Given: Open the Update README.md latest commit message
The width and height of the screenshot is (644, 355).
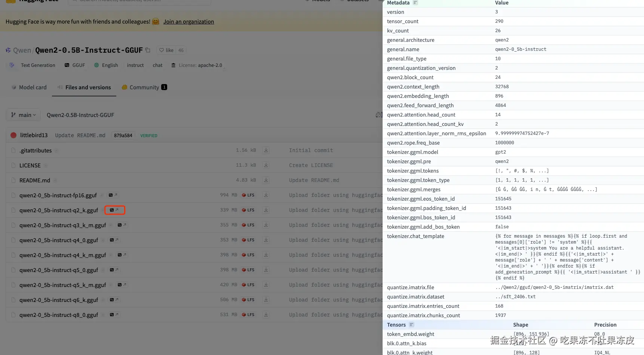Looking at the screenshot, I should click(80, 135).
